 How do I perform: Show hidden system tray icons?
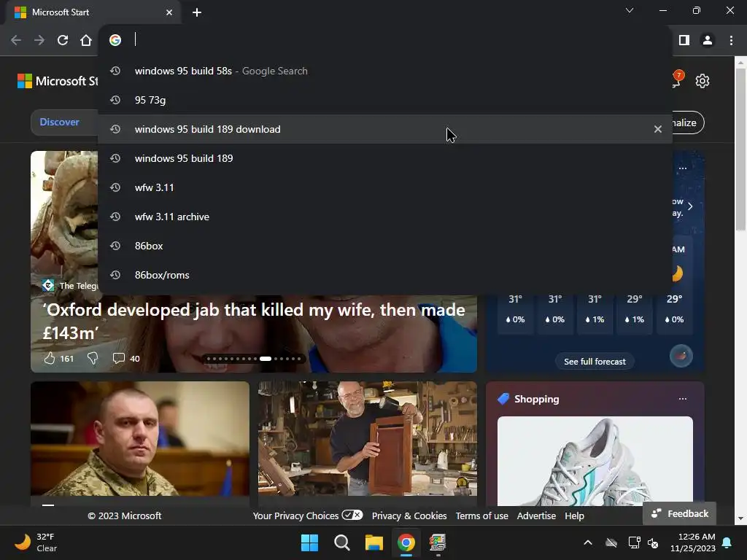[588, 542]
